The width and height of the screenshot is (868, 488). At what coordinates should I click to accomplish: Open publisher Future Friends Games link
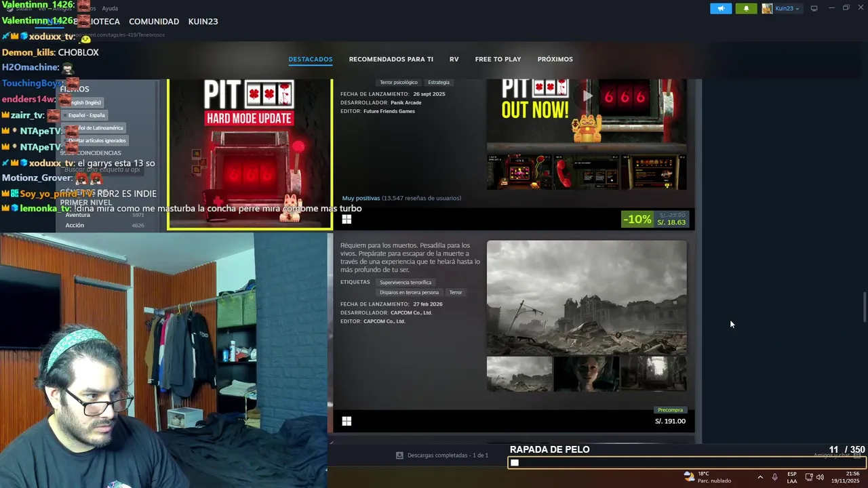389,111
